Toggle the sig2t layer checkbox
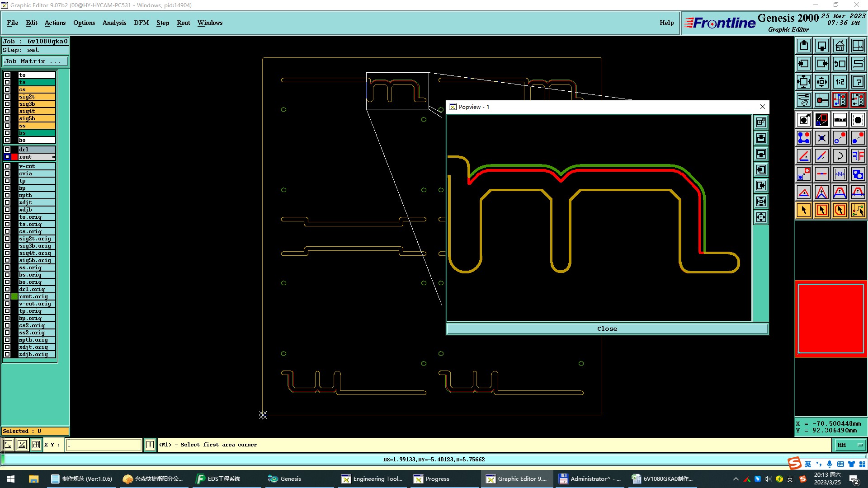This screenshot has width=868, height=488. pyautogui.click(x=7, y=97)
